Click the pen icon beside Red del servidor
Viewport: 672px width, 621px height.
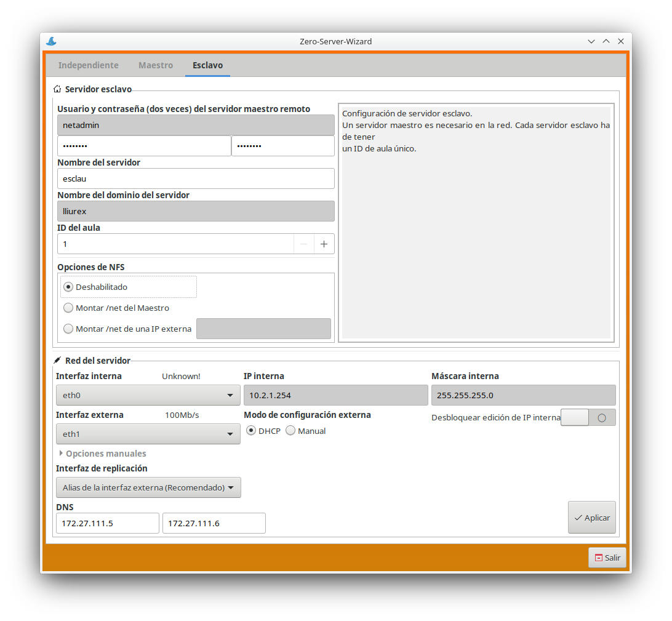[x=57, y=361]
